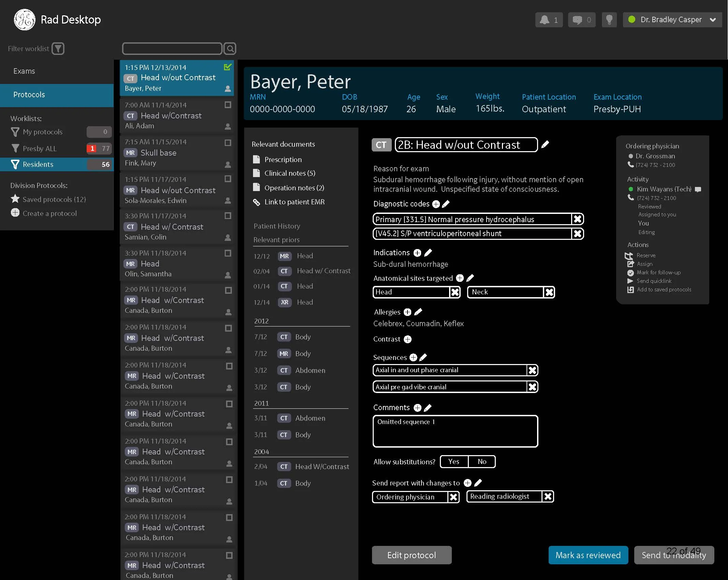Image resolution: width=728 pixels, height=580 pixels.
Task: Add an anatomical site with plus icon
Action: (460, 278)
